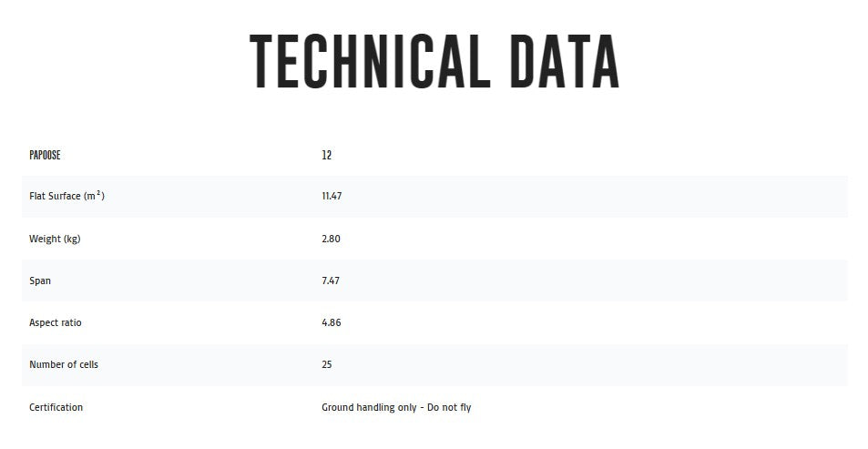Click the TECHNICAL DATA heading
The width and height of the screenshot is (868, 449).
[x=434, y=61]
